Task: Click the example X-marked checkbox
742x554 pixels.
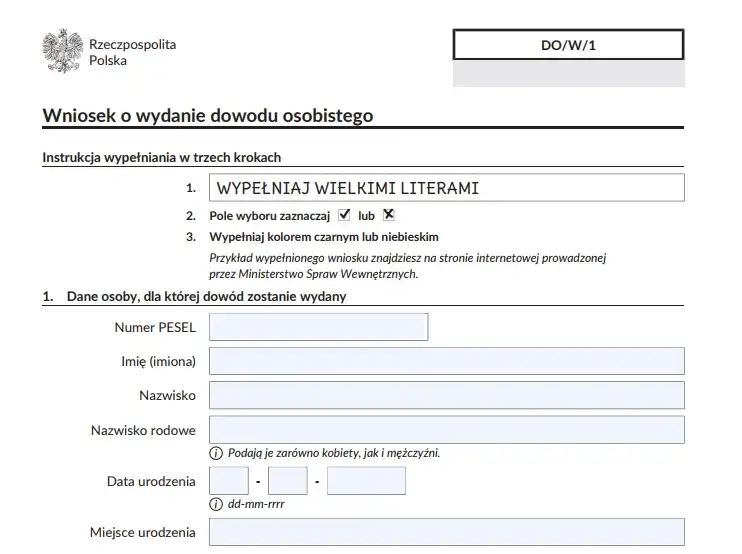Action: click(x=389, y=215)
